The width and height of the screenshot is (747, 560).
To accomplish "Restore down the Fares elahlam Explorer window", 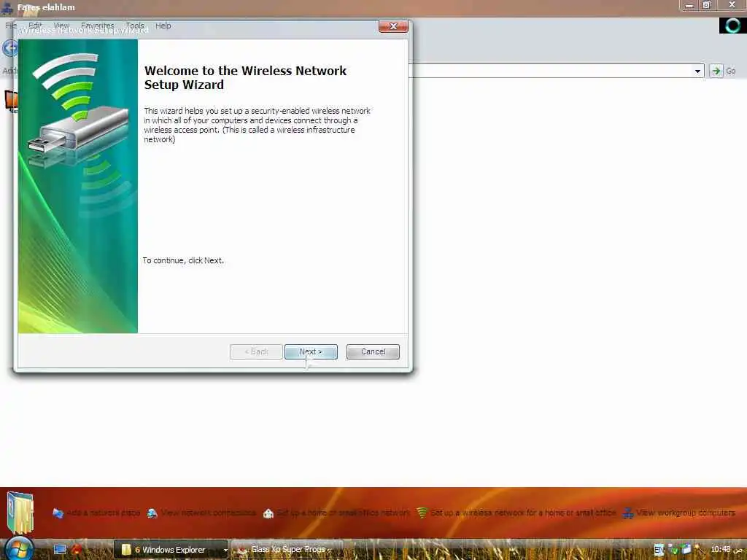I will click(706, 5).
